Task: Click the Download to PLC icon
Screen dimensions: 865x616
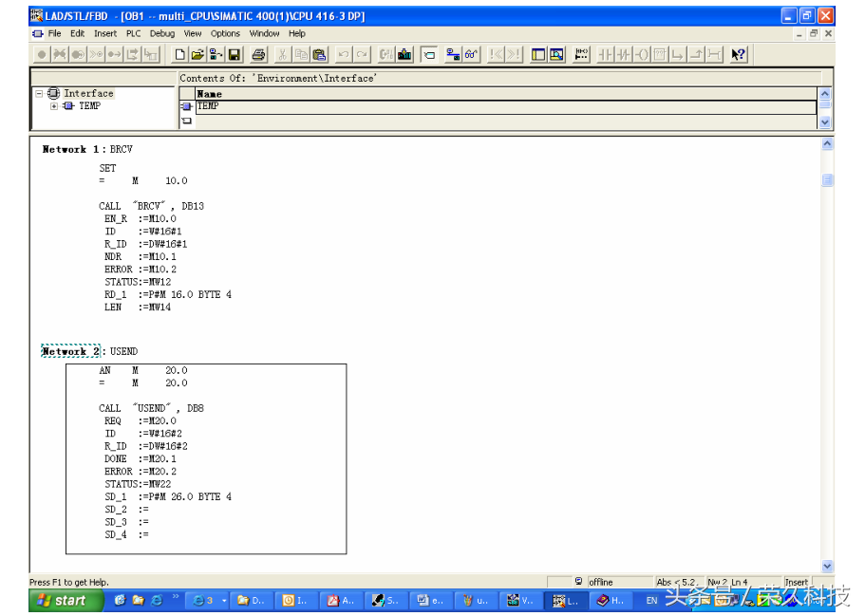Action: [405, 55]
